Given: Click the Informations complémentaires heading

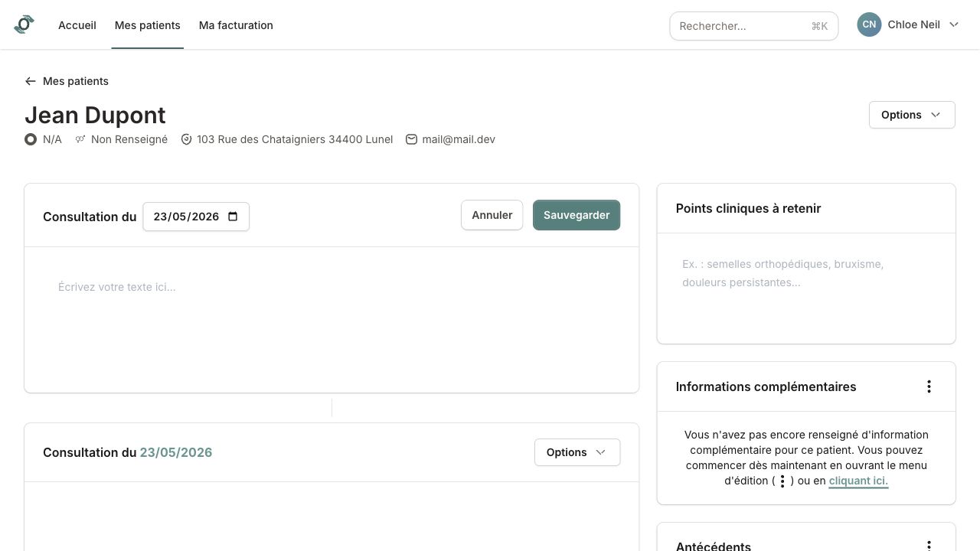Looking at the screenshot, I should [x=766, y=386].
